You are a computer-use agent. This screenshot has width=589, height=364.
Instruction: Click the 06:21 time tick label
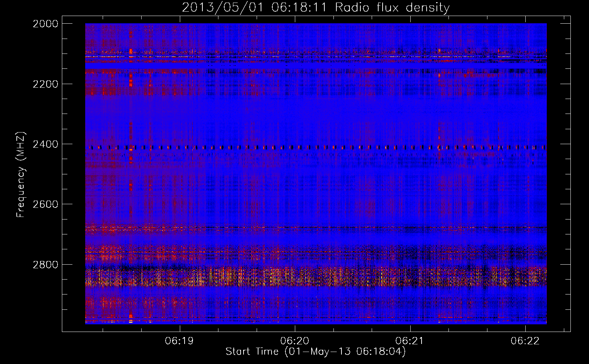click(x=410, y=341)
